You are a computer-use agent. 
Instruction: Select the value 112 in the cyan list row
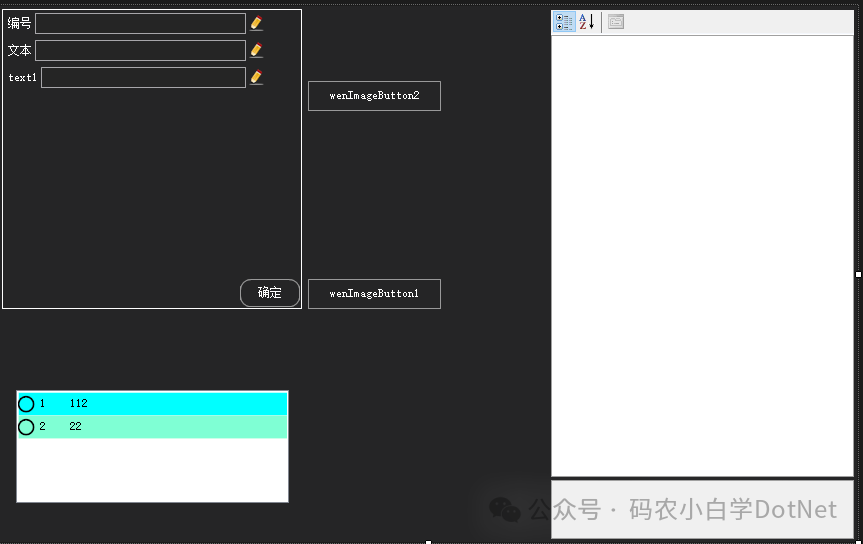(79, 404)
